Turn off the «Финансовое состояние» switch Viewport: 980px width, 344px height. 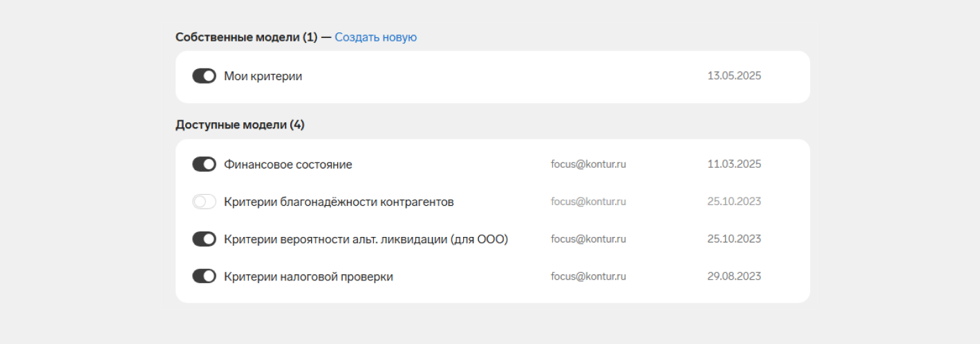204,164
